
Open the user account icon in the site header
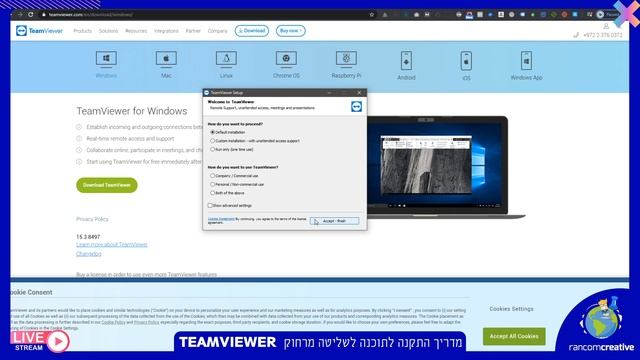606,26
